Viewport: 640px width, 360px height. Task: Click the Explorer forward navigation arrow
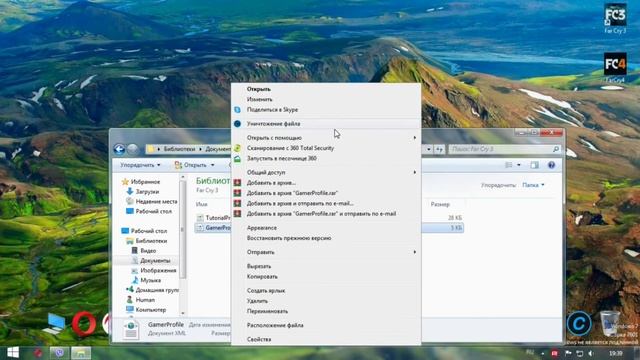[133, 149]
